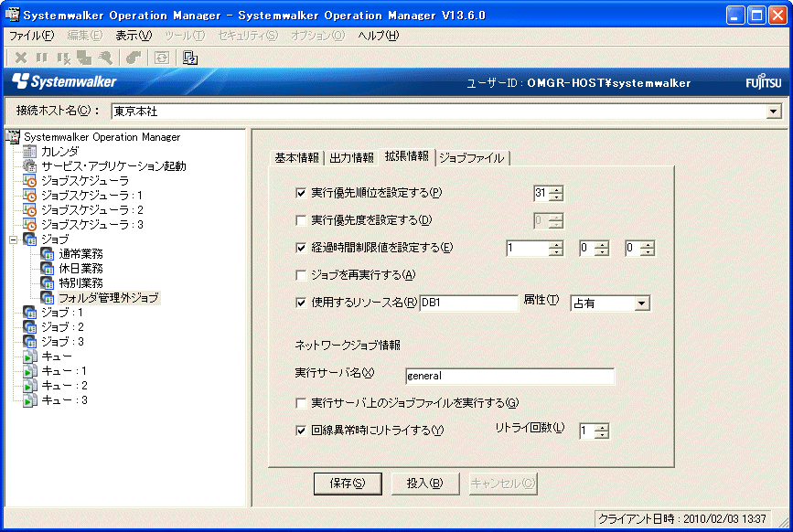Uncheck 使用するリソース名 checkbox
Screen dimensions: 793x532
coord(301,303)
